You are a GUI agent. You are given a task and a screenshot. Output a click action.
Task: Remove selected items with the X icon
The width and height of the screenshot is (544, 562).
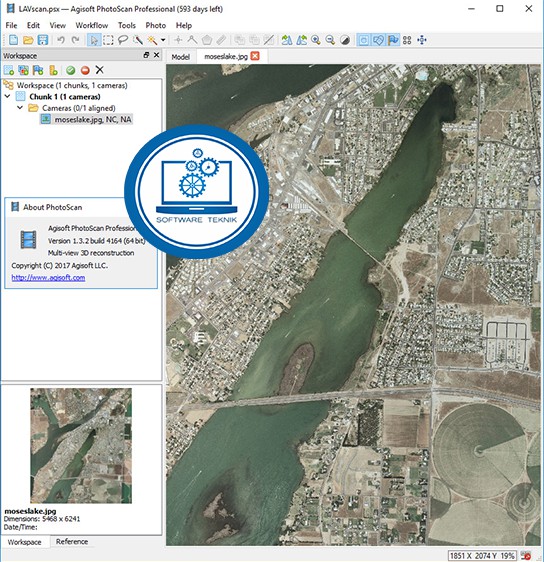100,70
